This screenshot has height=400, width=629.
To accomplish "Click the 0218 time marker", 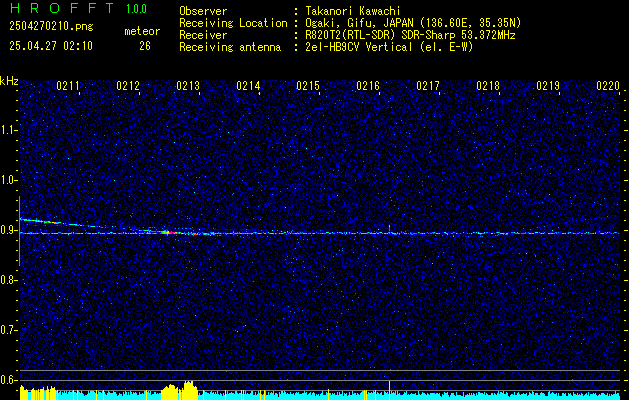I will (x=488, y=86).
